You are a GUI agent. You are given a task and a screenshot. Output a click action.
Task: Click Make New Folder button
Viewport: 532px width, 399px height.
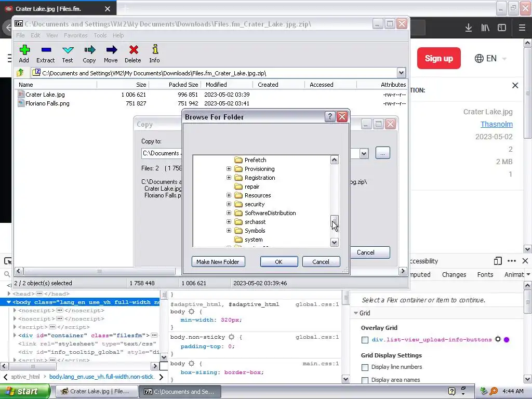point(218,262)
